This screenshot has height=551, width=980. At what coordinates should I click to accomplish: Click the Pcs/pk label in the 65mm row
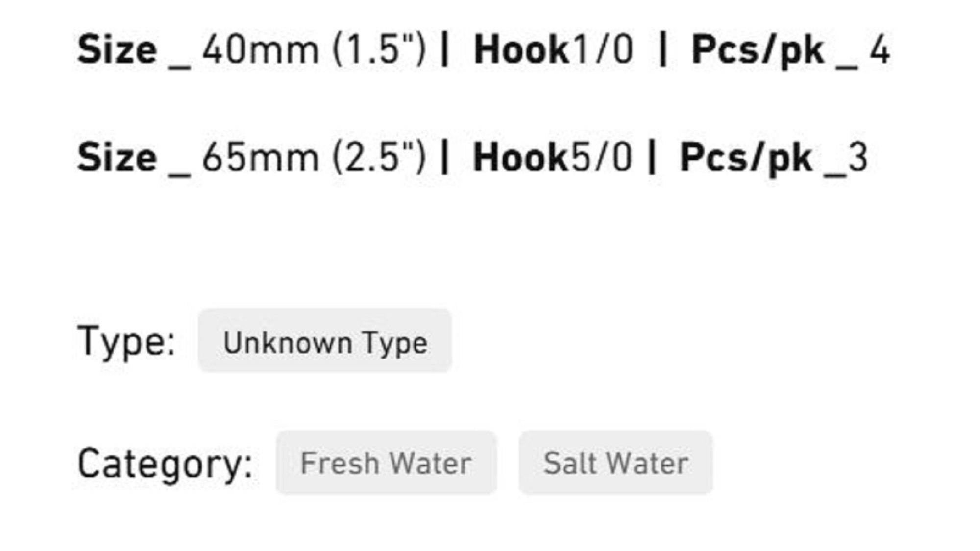(746, 158)
